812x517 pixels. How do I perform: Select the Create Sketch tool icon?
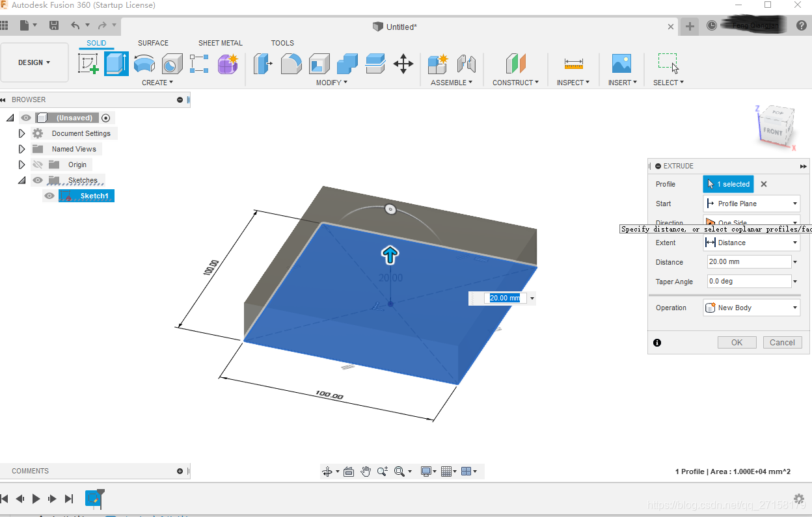click(88, 64)
